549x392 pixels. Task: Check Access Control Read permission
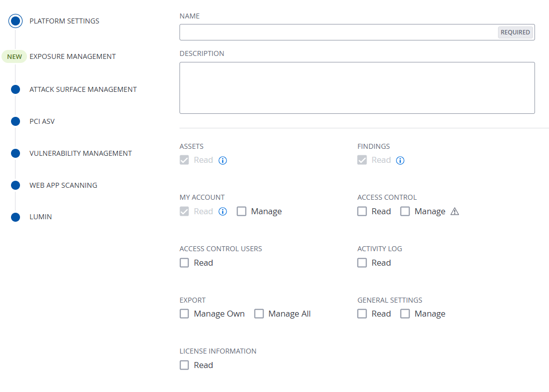click(362, 211)
